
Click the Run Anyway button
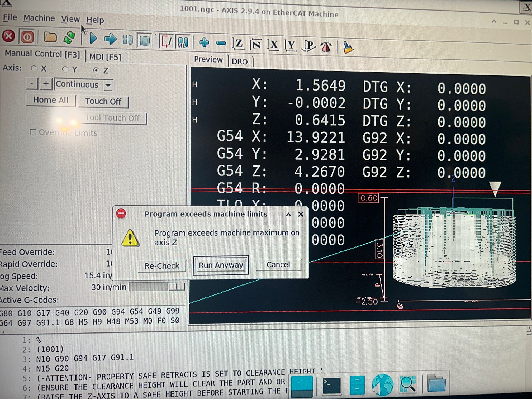(221, 265)
